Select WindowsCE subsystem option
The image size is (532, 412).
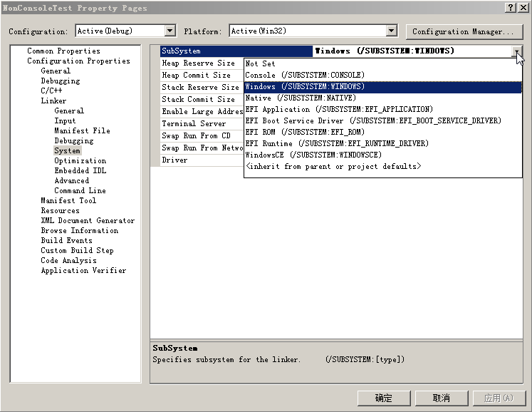coord(382,155)
